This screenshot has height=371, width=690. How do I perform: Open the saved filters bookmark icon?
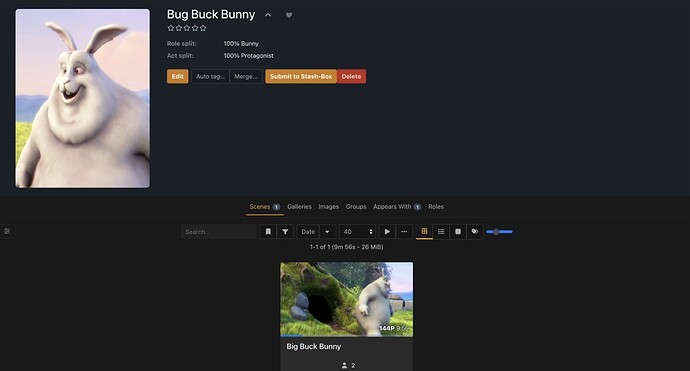pyautogui.click(x=268, y=231)
